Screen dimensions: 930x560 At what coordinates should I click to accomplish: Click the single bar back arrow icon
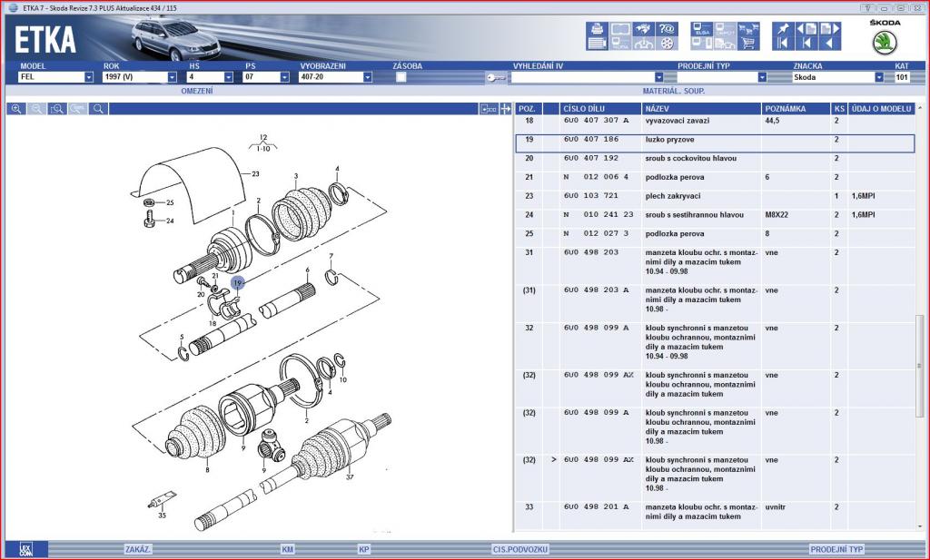click(806, 43)
